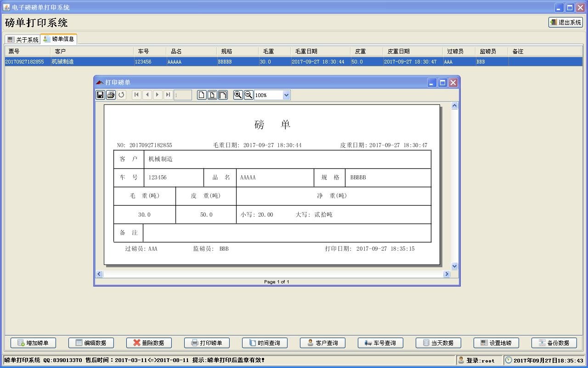Select ticket 20170927182855 in the table row
The image size is (588, 368).
tap(28, 62)
